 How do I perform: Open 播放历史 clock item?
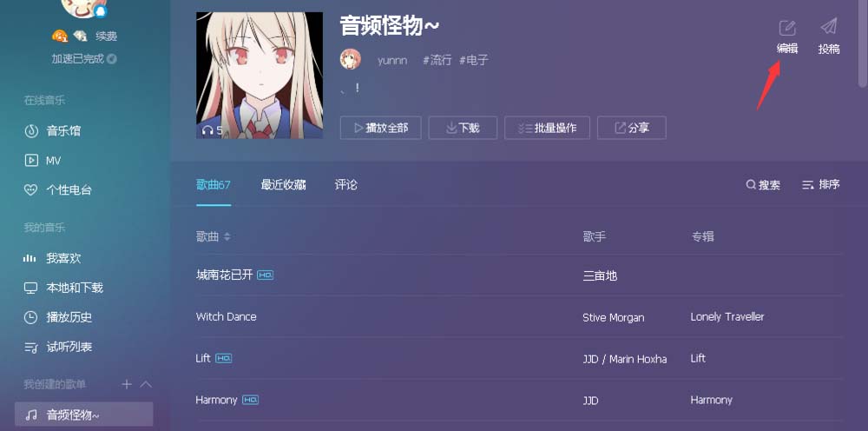tap(57, 317)
